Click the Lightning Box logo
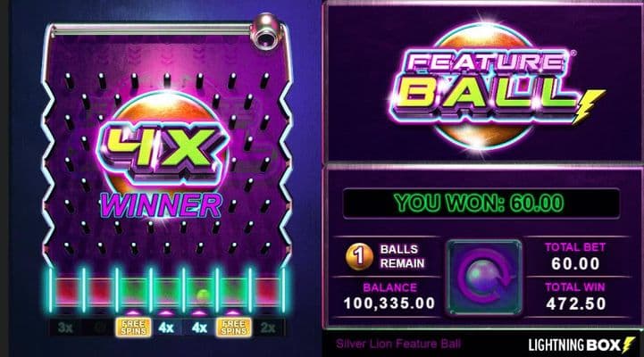Viewport: 644px width, 357px height. [x=581, y=345]
